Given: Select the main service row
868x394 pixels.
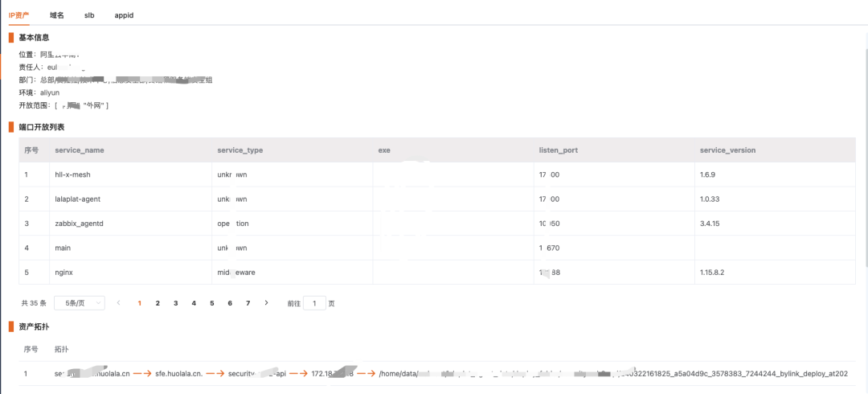Looking at the screenshot, I should coord(437,248).
